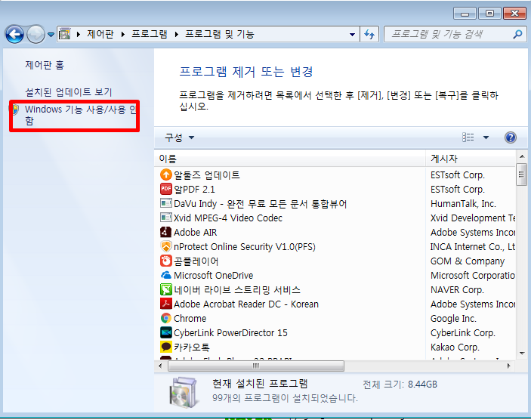This screenshot has width=531, height=420.
Task: Click the magnifier search icon
Action: tap(517, 34)
